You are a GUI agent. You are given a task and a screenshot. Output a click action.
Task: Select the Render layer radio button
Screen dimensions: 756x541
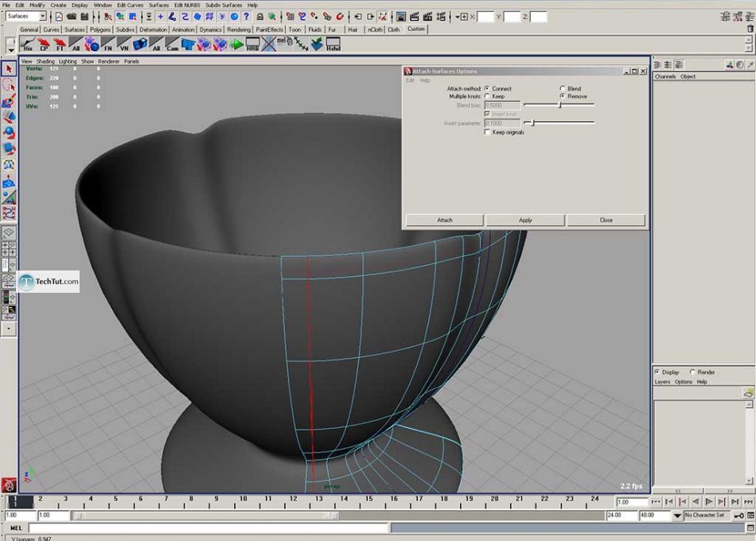click(x=692, y=372)
